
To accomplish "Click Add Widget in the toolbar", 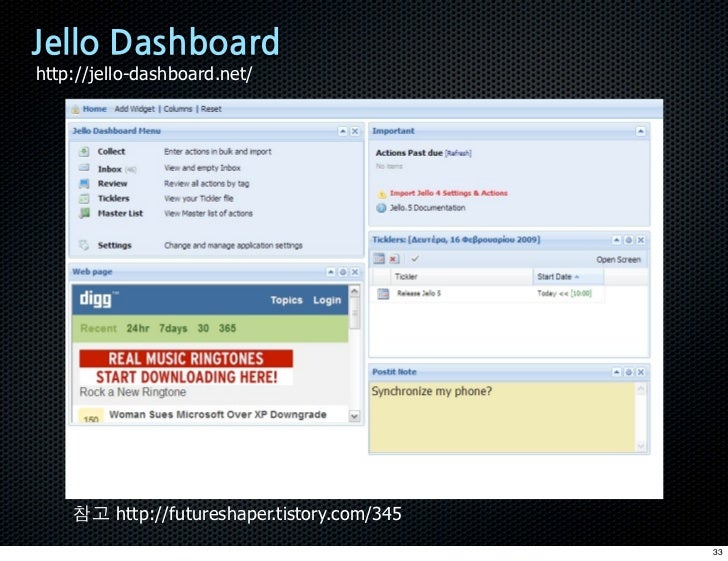I will click(134, 109).
